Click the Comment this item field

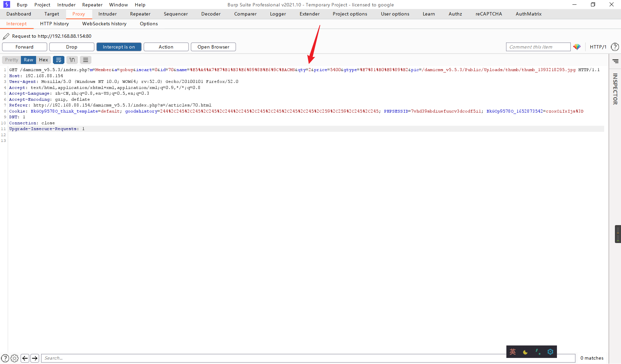(x=538, y=47)
